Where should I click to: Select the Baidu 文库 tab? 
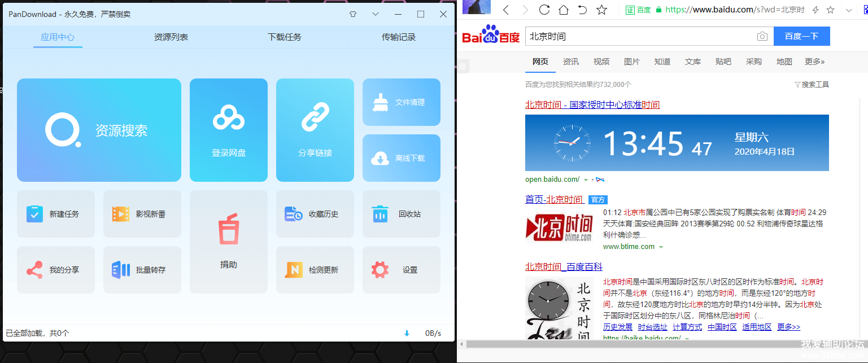(693, 62)
